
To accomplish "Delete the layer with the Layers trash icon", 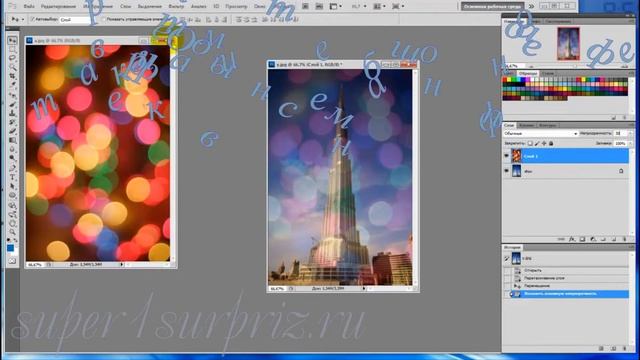I will point(624,239).
